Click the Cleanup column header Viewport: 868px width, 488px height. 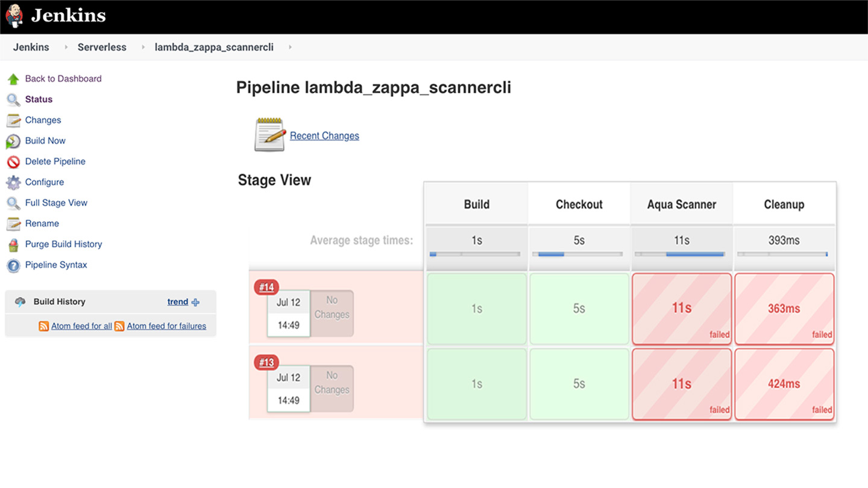pos(784,204)
